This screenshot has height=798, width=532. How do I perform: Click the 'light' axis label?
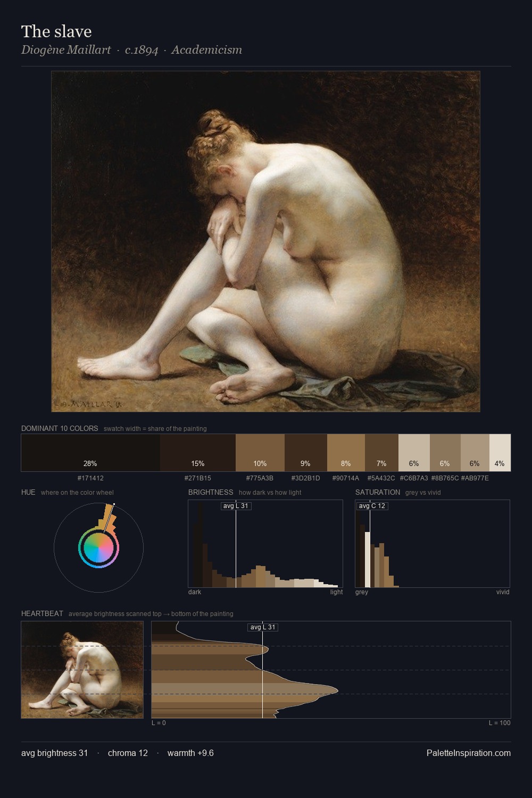click(x=336, y=592)
